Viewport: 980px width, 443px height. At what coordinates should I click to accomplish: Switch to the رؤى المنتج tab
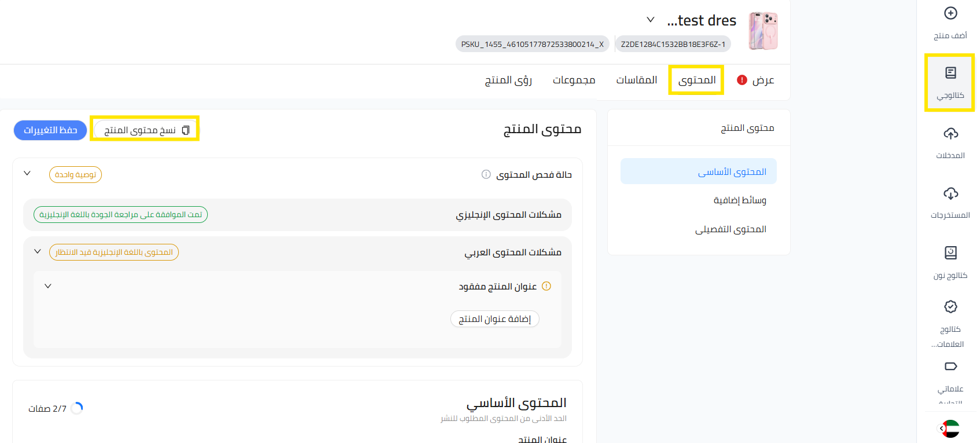click(x=508, y=80)
